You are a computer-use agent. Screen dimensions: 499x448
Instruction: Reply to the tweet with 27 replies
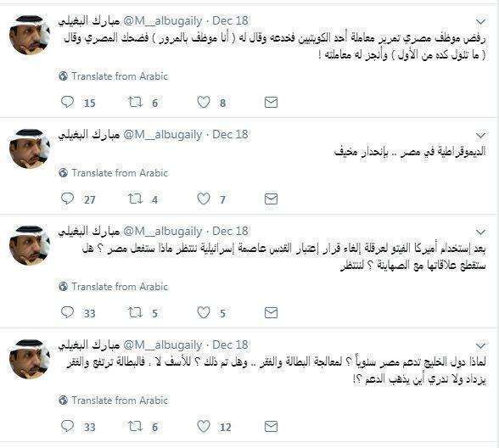[x=67, y=199]
